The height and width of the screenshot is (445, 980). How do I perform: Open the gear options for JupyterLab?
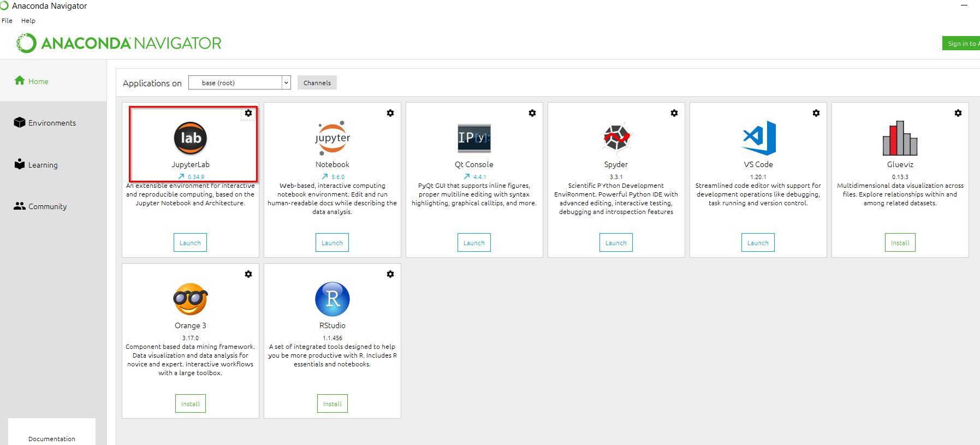point(248,113)
